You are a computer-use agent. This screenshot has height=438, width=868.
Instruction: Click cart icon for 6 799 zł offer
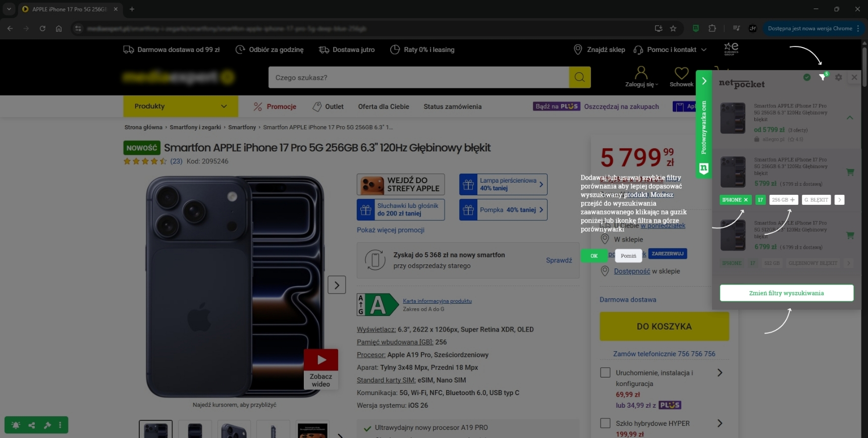(x=850, y=235)
